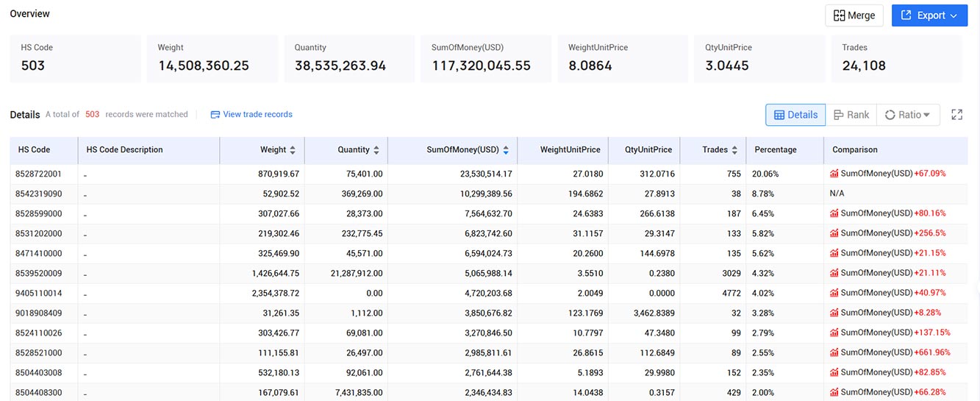Open comparison chart icon for 8528722001
Viewport: 980px width, 401px height.
[x=834, y=174]
